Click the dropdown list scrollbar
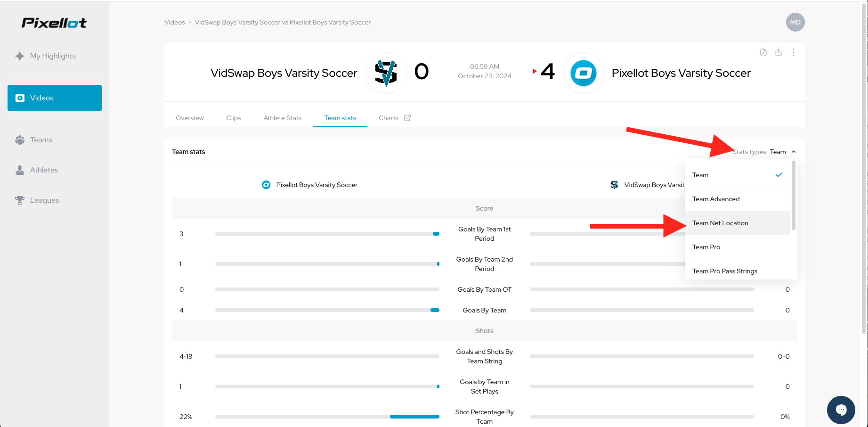The width and height of the screenshot is (868, 427). point(794,195)
